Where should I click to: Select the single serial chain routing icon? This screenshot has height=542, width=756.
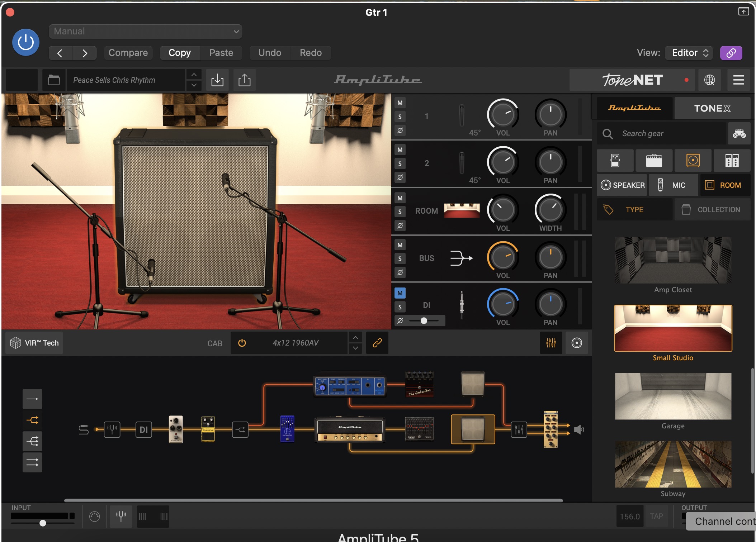pyautogui.click(x=32, y=399)
